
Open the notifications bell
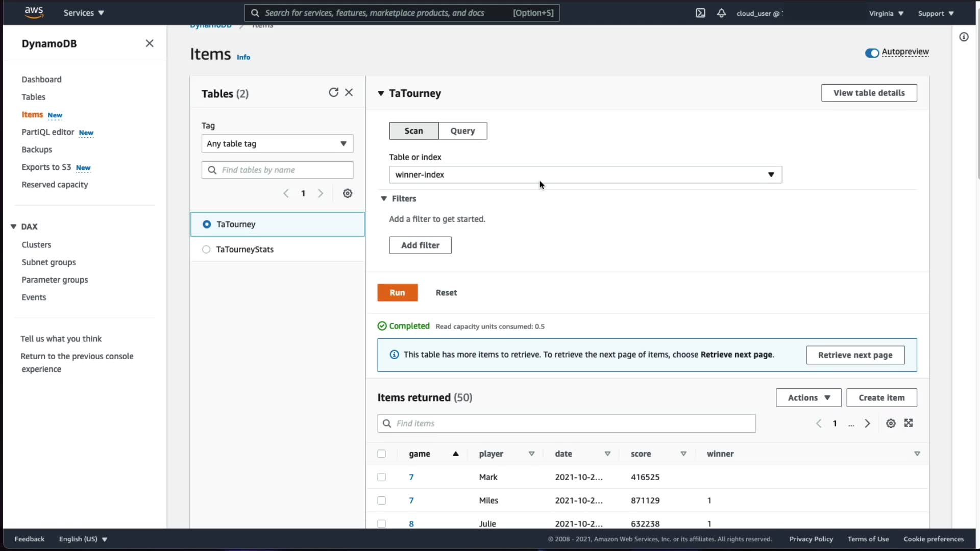(721, 13)
